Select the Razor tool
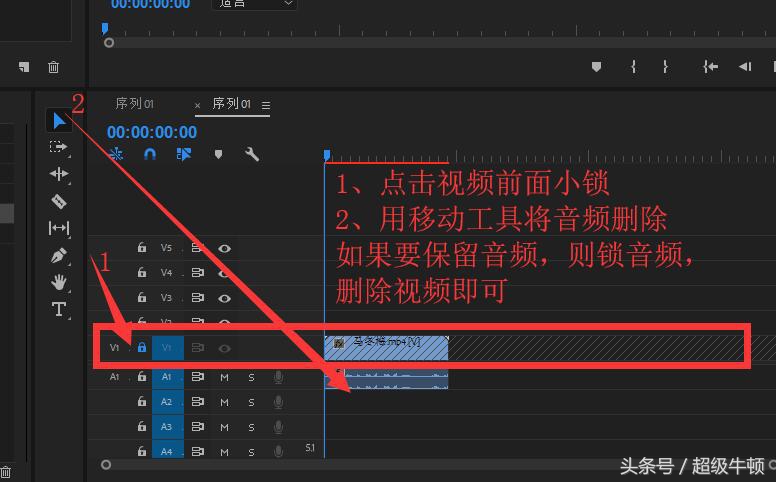The height and width of the screenshot is (482, 776). (58, 201)
